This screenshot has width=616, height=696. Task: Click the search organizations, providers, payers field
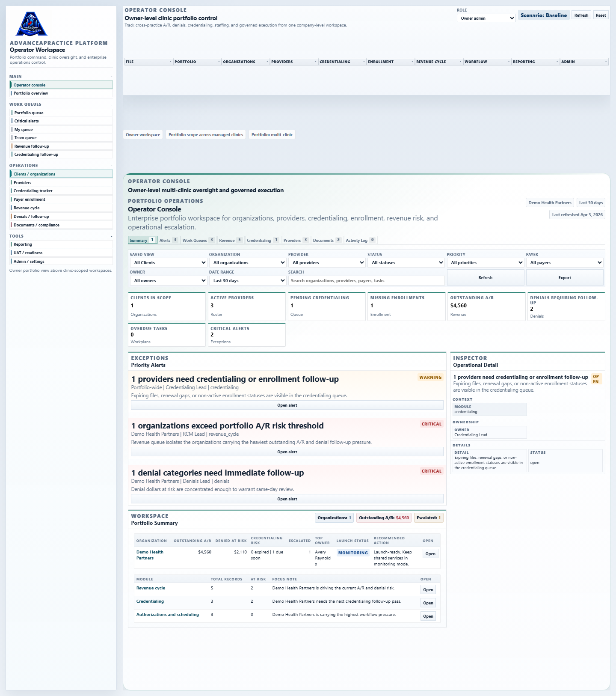pyautogui.click(x=367, y=281)
